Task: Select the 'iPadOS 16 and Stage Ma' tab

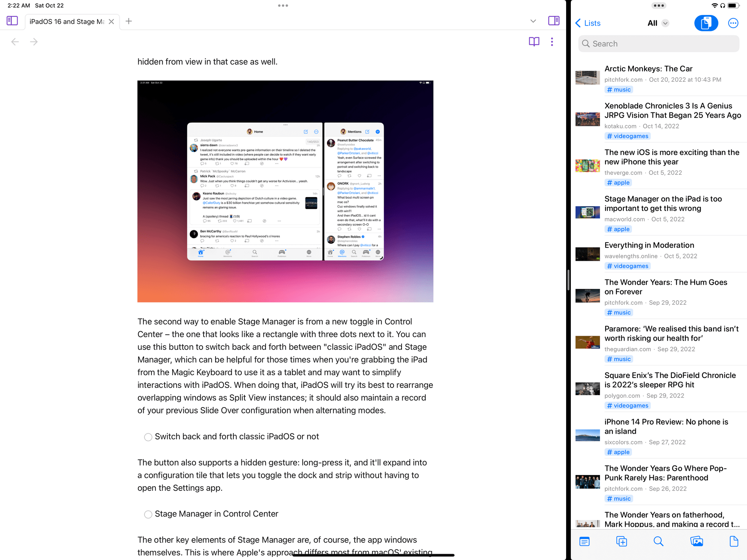Action: click(67, 22)
